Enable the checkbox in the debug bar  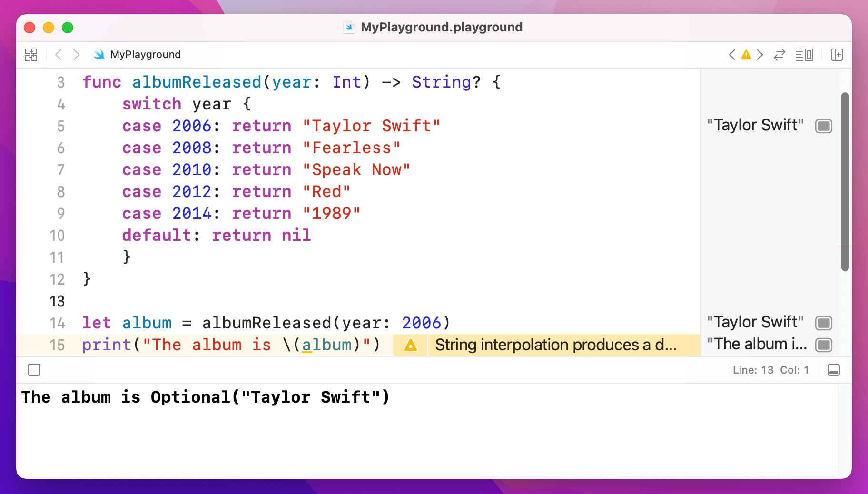34,370
